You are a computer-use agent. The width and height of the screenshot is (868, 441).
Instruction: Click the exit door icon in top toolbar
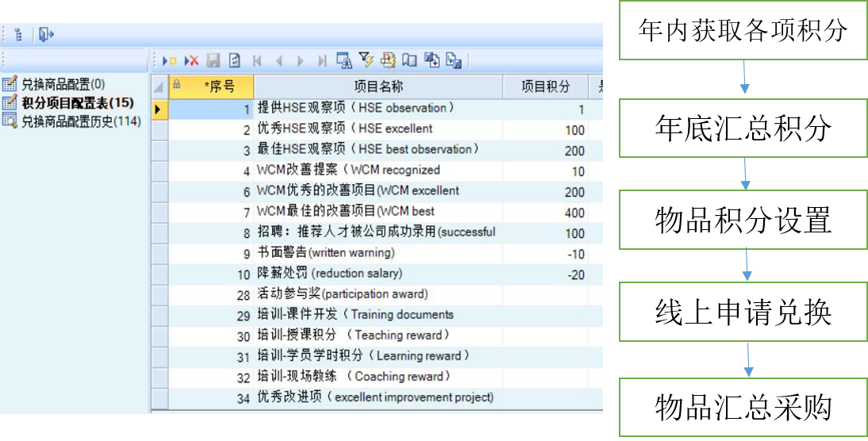46,34
